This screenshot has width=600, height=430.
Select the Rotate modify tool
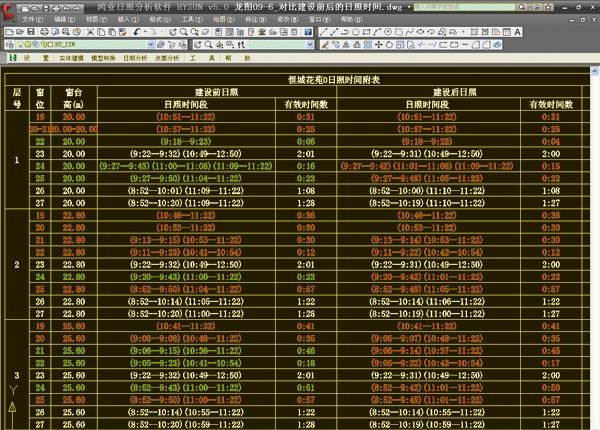tap(389, 45)
